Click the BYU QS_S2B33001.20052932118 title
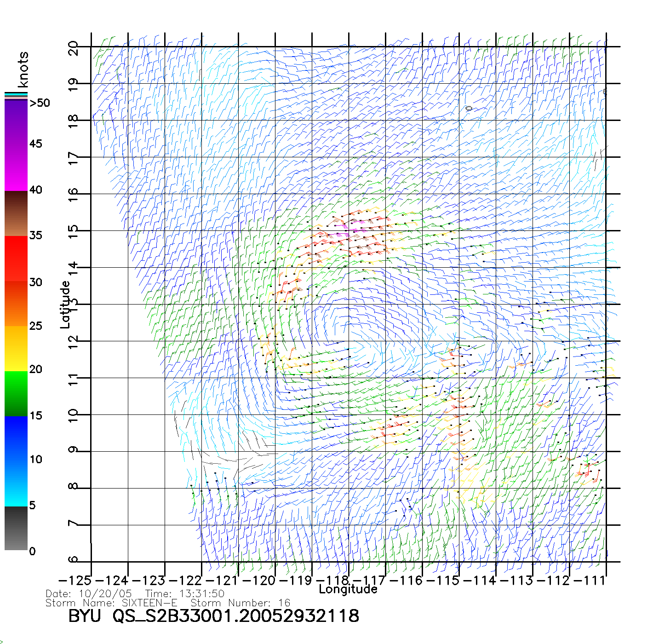Viewport: 653px width, 644px height. tap(213, 616)
